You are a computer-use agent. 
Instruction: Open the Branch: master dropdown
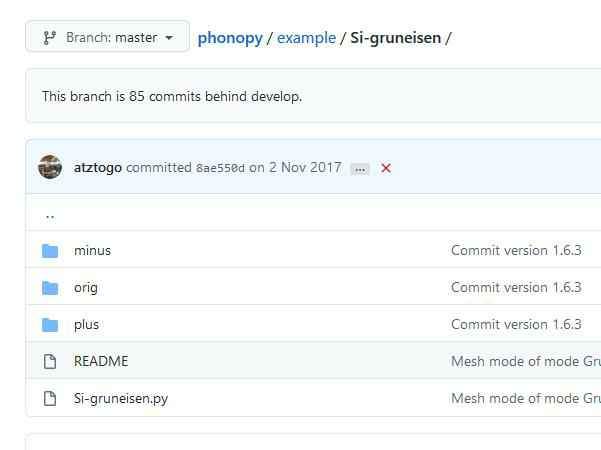click(x=107, y=37)
